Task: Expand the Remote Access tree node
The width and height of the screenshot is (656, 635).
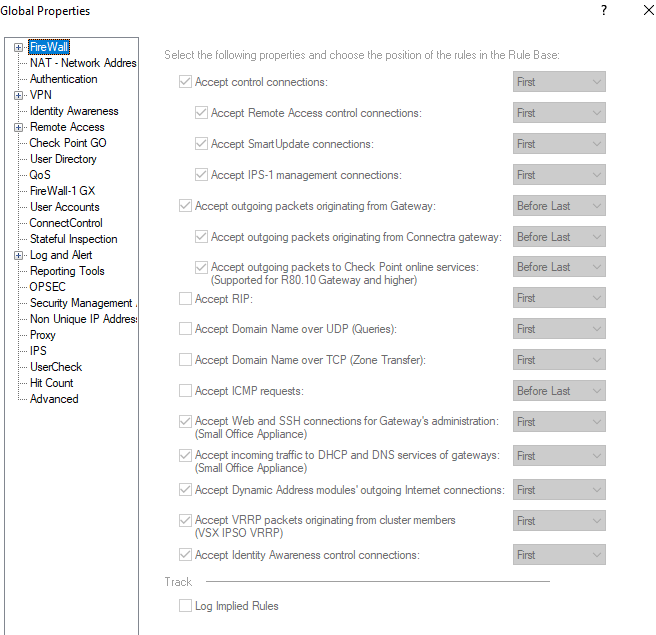Action: 19,127
